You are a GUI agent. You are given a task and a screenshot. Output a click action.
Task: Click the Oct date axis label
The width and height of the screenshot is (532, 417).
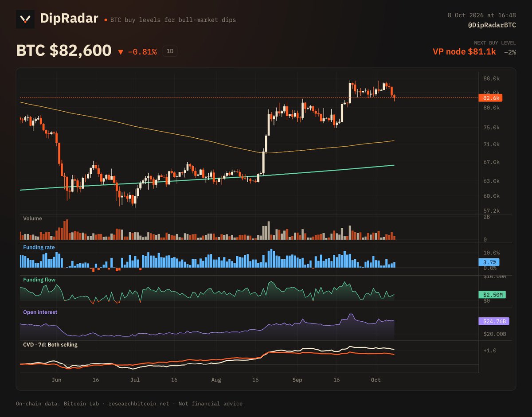click(376, 380)
